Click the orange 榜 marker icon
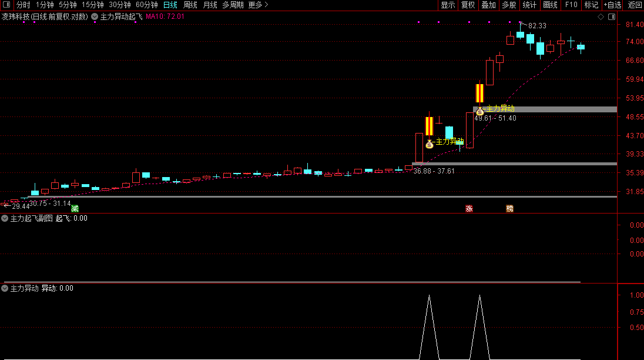644x360 pixels. tap(509, 208)
